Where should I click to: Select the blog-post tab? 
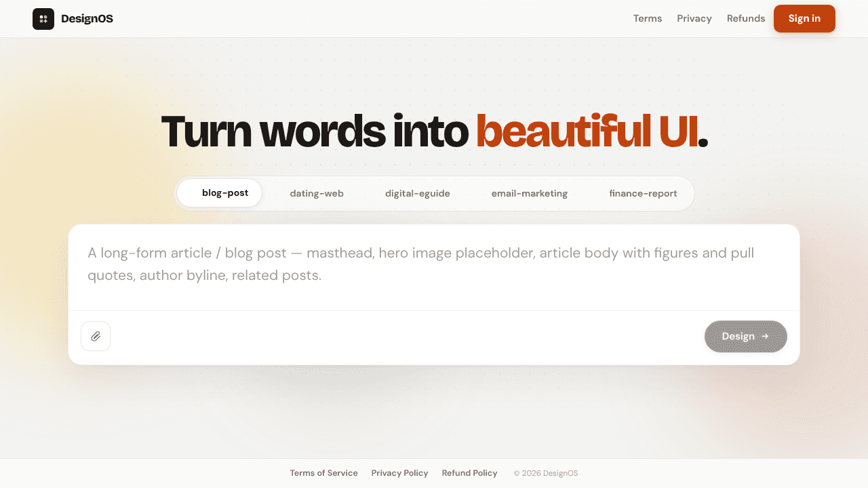coord(220,193)
